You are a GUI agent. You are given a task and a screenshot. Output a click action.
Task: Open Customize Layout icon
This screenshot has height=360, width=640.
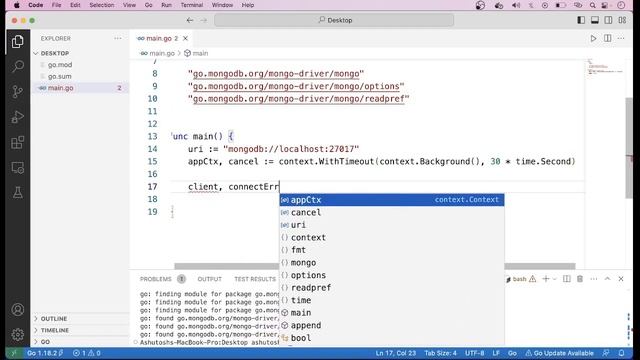point(622,20)
